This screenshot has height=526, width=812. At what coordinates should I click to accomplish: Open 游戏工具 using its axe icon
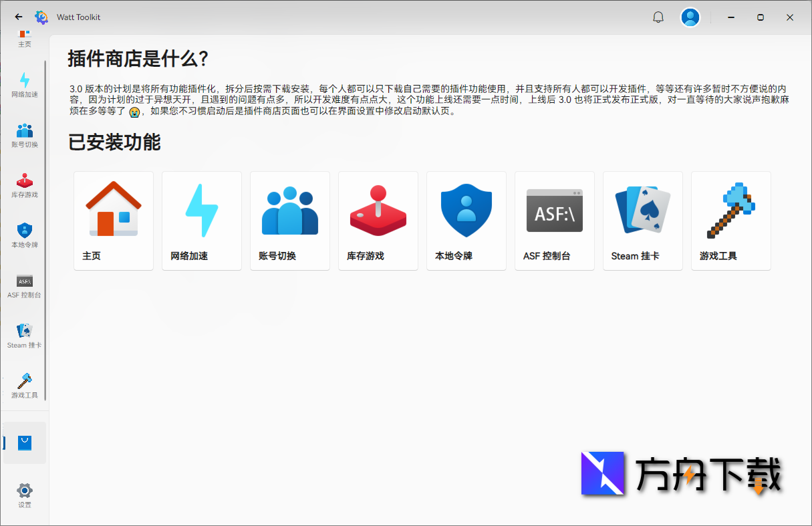tap(25, 383)
